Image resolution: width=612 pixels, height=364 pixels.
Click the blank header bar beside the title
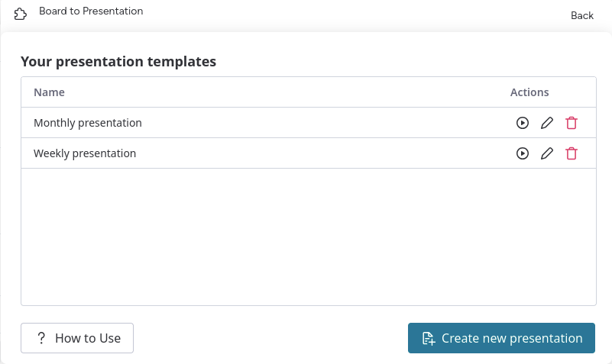(344, 14)
